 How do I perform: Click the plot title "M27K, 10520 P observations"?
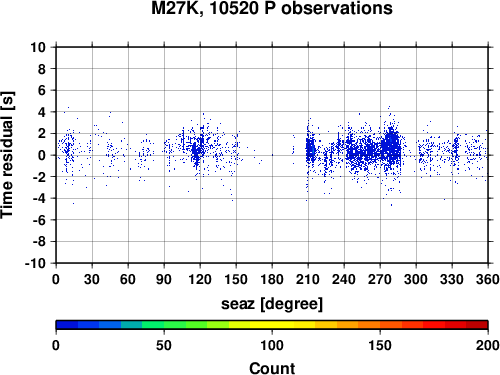tap(272, 8)
